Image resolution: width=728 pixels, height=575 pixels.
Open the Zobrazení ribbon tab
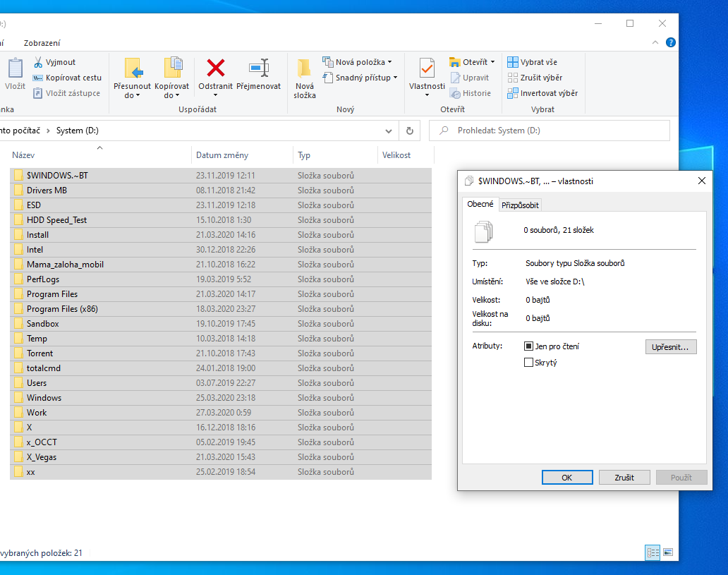click(x=42, y=43)
